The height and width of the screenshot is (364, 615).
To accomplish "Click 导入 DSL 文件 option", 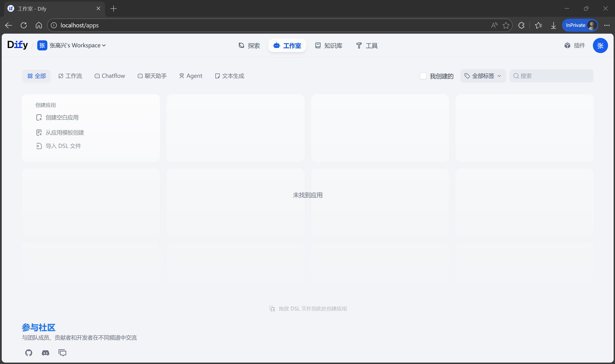I will pos(63,146).
